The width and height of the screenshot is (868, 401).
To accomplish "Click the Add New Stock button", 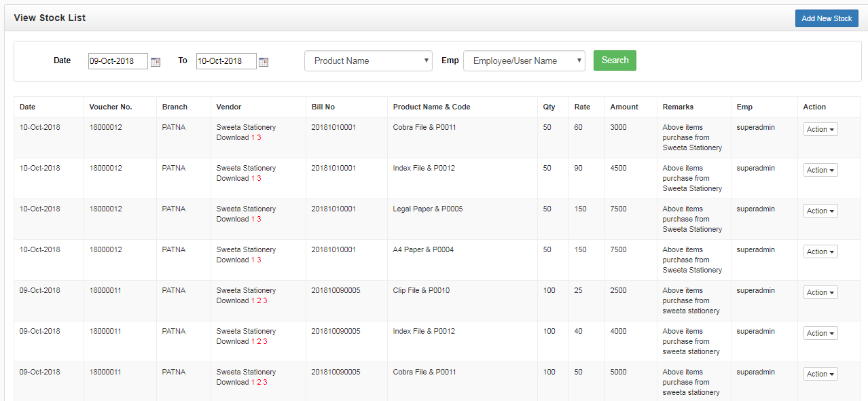I will (x=827, y=18).
